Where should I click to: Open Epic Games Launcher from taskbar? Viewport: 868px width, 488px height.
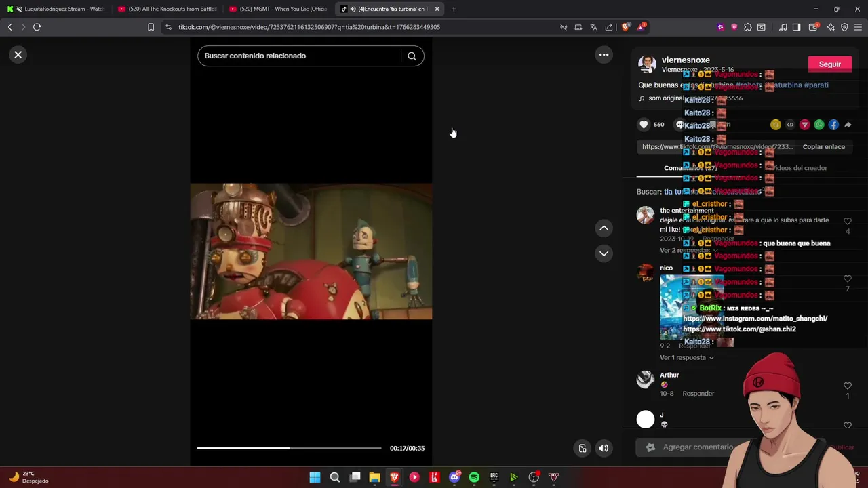pyautogui.click(x=494, y=477)
